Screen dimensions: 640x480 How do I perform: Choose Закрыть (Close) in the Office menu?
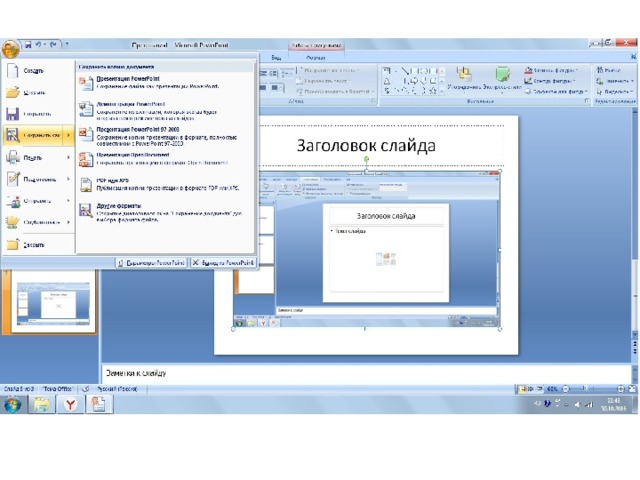coord(38,244)
